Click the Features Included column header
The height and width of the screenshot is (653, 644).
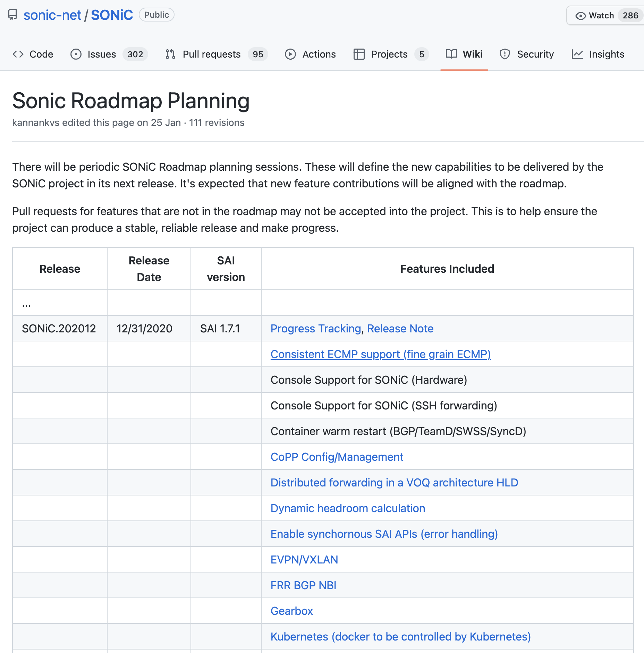[447, 269]
